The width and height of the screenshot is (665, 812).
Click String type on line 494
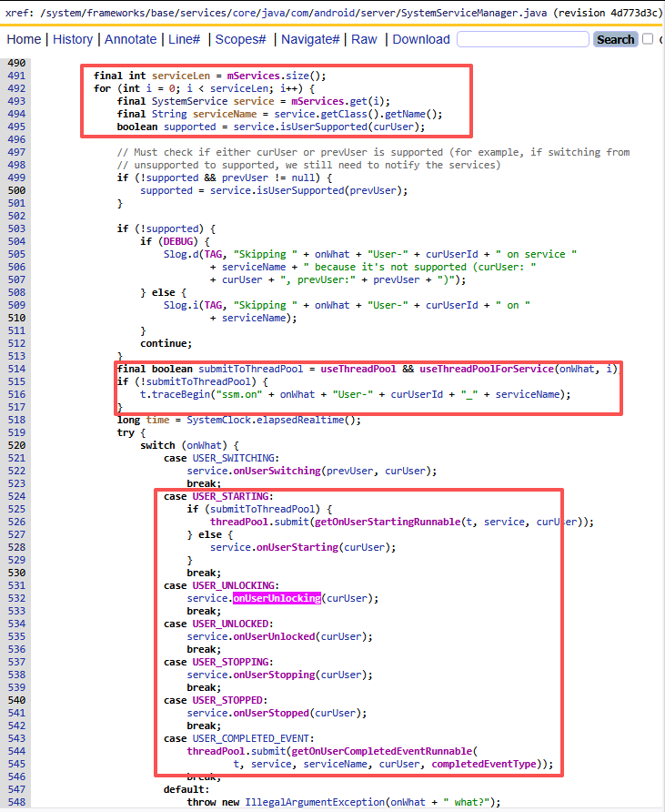(169, 114)
